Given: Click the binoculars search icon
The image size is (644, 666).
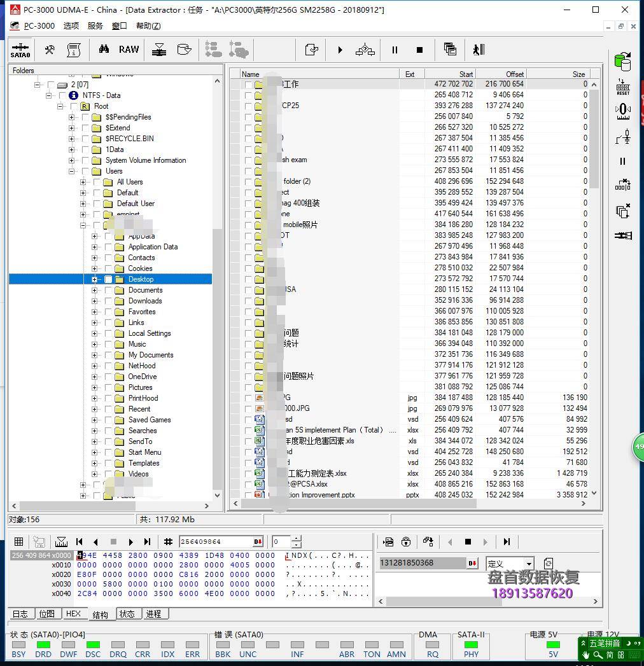Looking at the screenshot, I should (104, 50).
